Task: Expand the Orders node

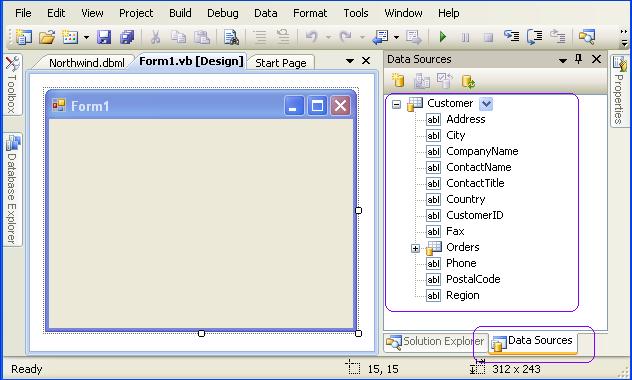Action: click(x=415, y=248)
